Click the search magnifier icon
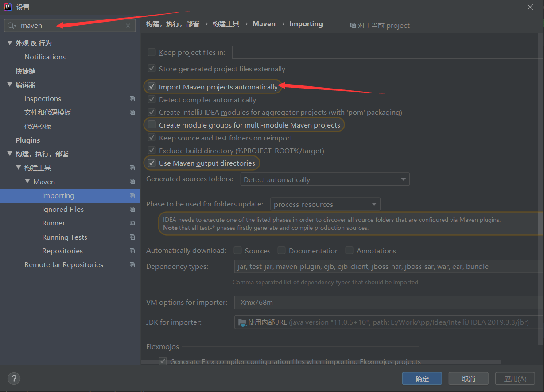The image size is (544, 392). pyautogui.click(x=12, y=26)
